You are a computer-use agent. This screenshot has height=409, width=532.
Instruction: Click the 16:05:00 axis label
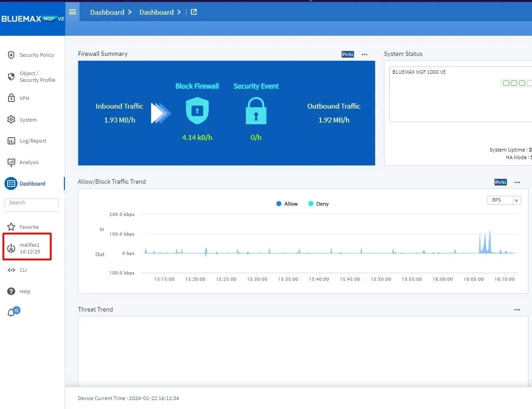473,279
